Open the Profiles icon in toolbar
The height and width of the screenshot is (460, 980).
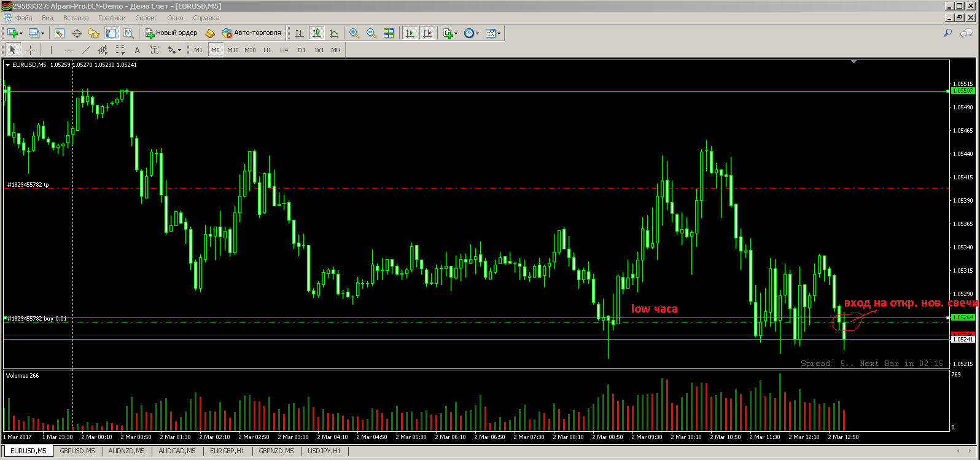(33, 33)
